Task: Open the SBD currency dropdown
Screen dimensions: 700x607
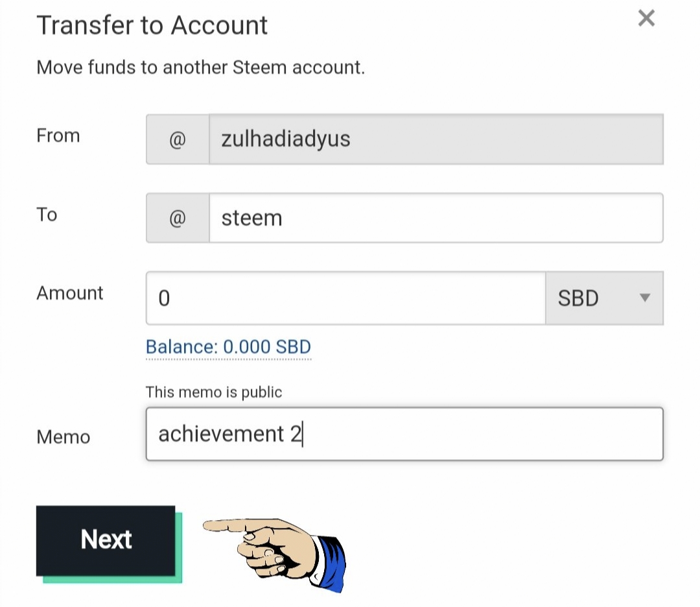Action: click(603, 298)
